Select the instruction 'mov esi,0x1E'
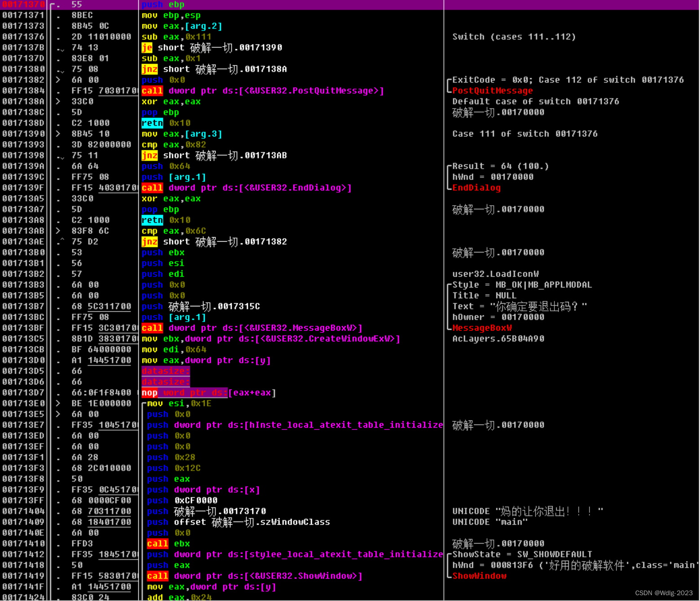This screenshot has width=700, height=601. [179, 403]
